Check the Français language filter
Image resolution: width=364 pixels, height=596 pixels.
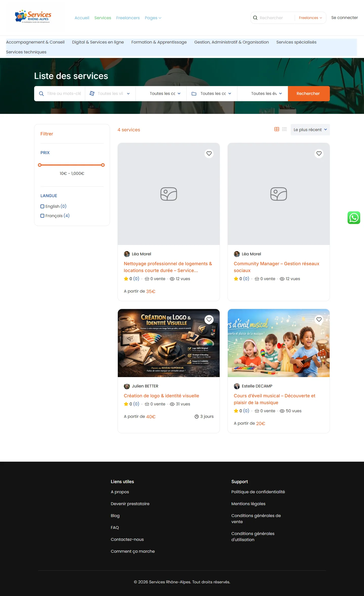click(42, 216)
